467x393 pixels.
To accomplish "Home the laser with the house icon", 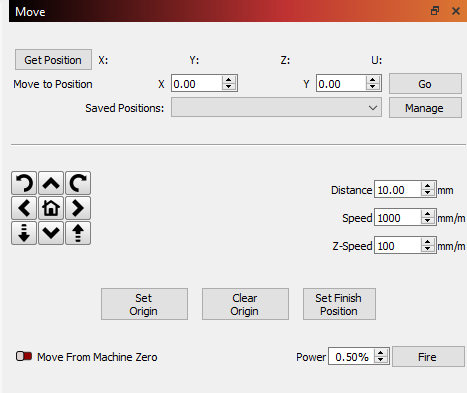I will 51,208.
